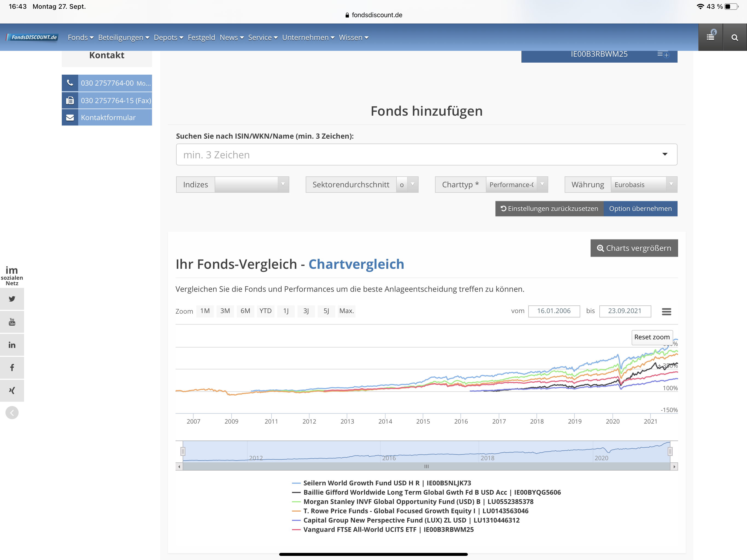This screenshot has width=747, height=560.
Task: Toggle Morgan Stanley Global Opportunity series
Action: (418, 501)
